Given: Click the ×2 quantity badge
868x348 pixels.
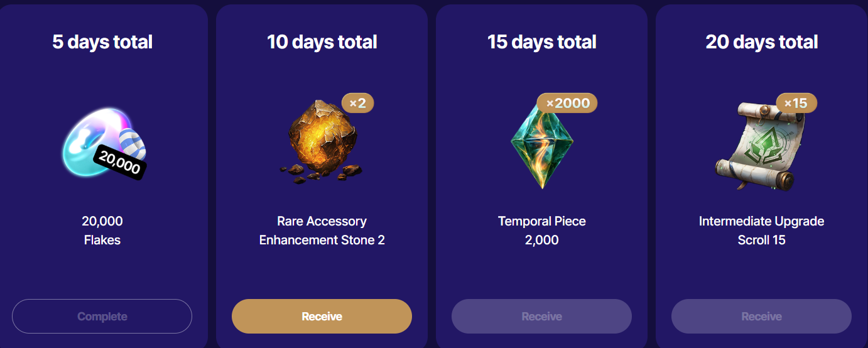Looking at the screenshot, I should tap(357, 103).
